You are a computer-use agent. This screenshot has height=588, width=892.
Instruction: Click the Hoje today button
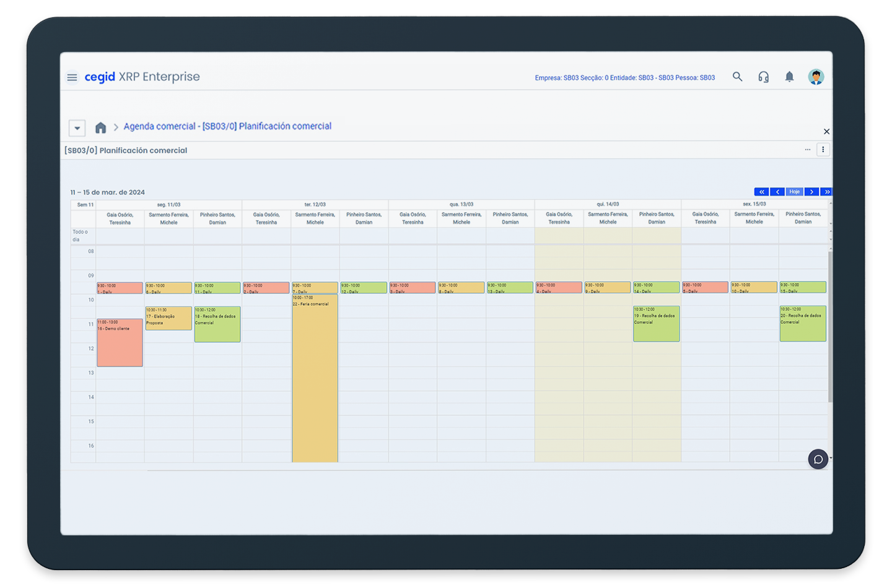794,192
